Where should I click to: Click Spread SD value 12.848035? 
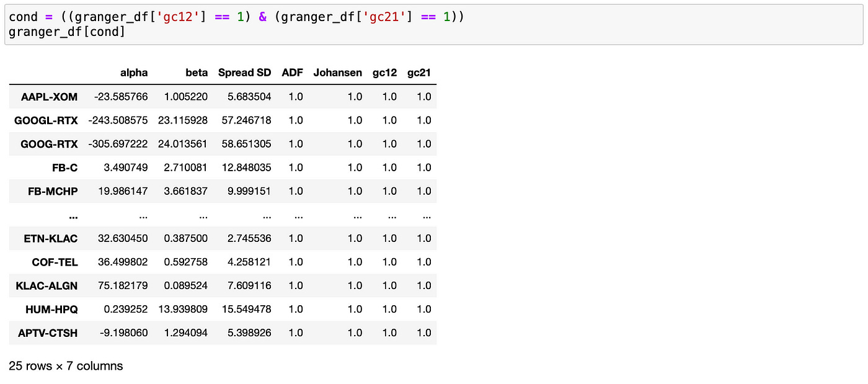[x=246, y=167]
